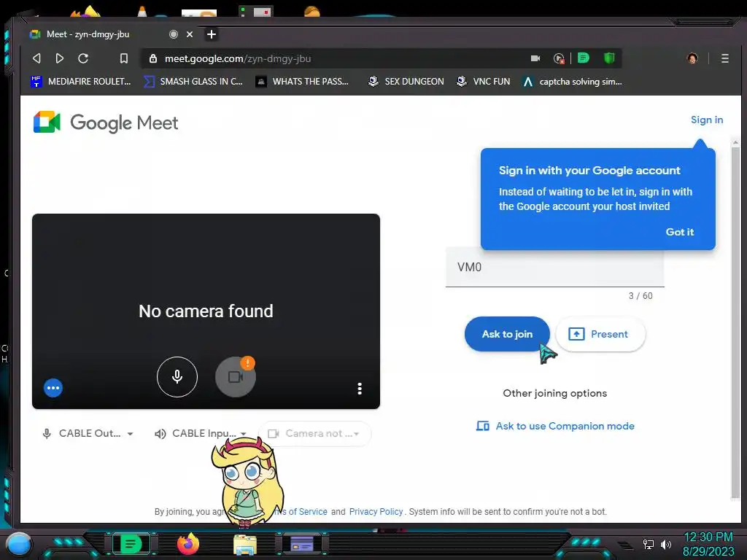Open the Privacy Policy link
This screenshot has width=747, height=560.
tap(376, 511)
